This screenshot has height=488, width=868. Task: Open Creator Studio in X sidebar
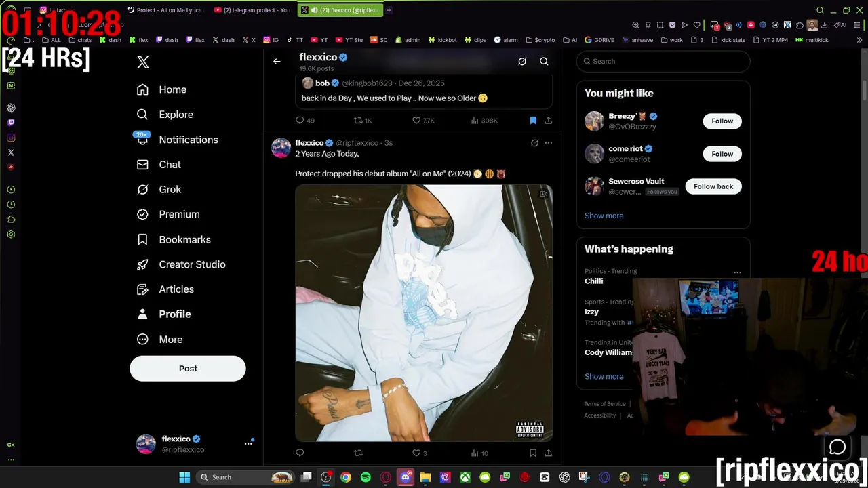181,264
